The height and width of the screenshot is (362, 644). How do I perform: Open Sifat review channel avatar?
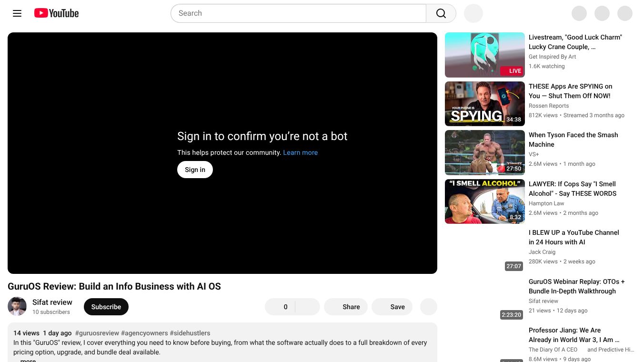click(x=17, y=307)
